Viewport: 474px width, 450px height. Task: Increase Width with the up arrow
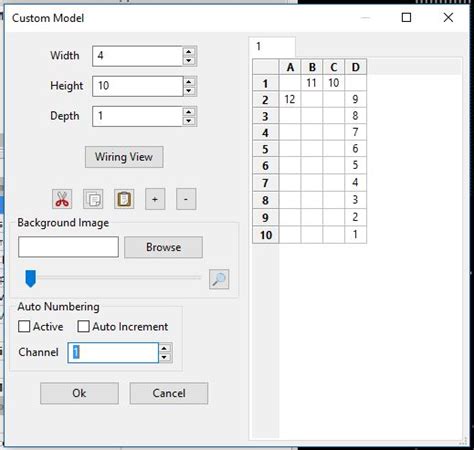click(x=189, y=52)
